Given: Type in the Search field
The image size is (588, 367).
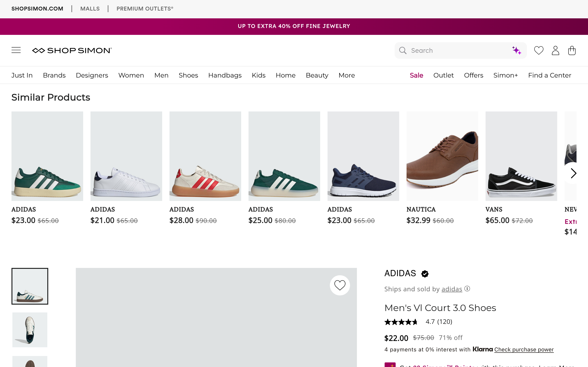Looking at the screenshot, I should point(459,50).
